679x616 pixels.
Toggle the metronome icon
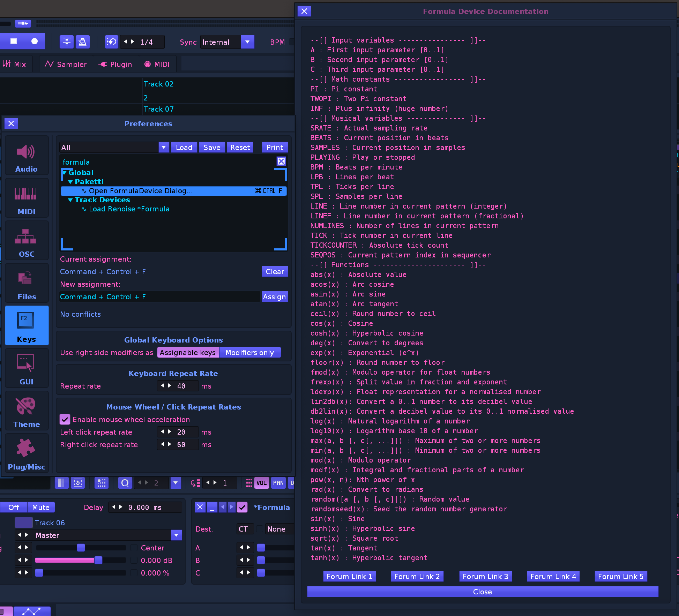pos(83,42)
